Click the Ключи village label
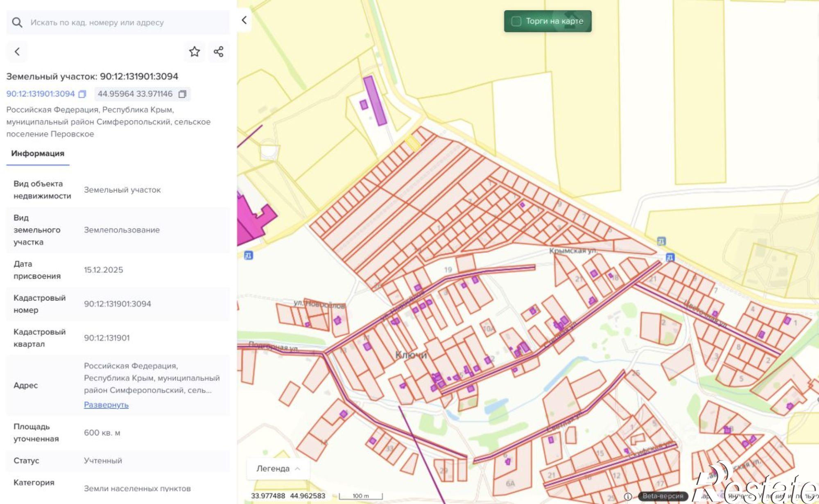 411,355
